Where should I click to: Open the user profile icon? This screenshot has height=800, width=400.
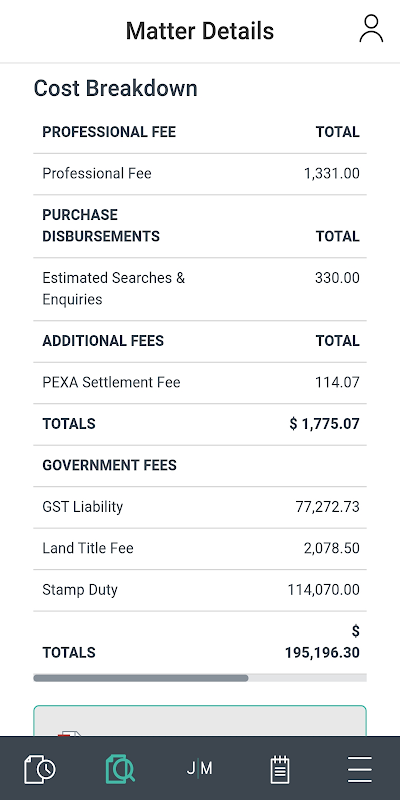tap(371, 29)
